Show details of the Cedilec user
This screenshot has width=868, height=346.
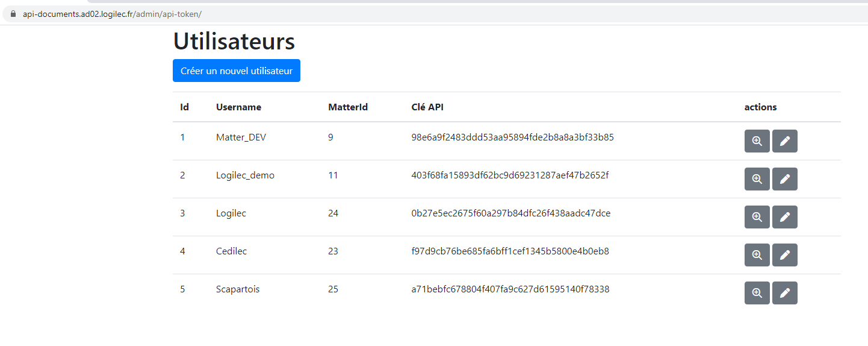757,255
